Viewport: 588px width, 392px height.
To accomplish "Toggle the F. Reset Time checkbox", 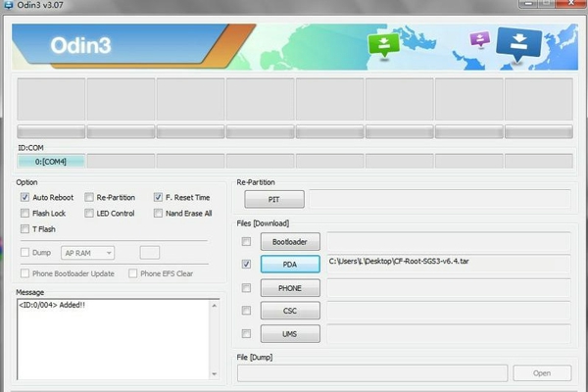I will pos(158,197).
